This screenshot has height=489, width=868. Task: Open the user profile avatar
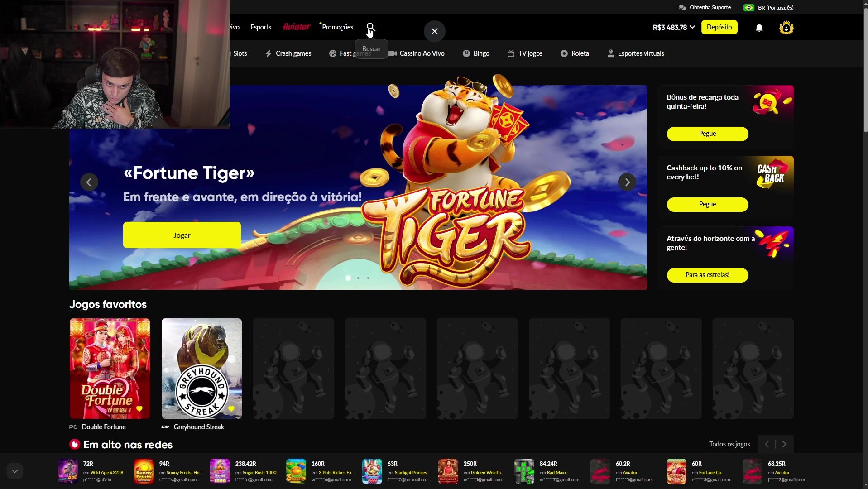click(x=786, y=28)
